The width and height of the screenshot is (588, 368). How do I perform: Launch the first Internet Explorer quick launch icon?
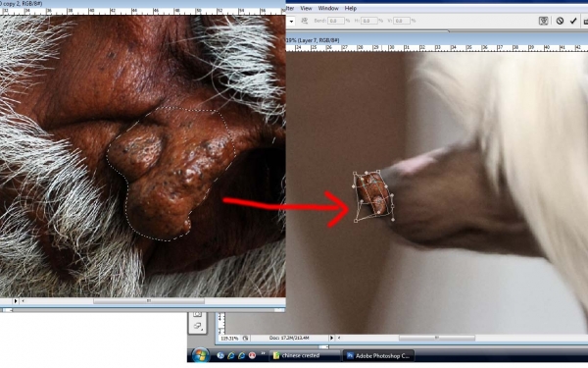tap(231, 355)
